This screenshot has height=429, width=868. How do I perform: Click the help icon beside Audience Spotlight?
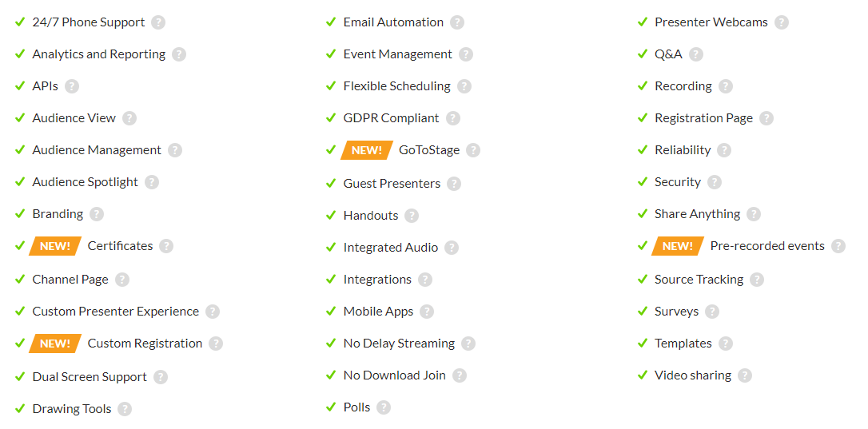152,182
